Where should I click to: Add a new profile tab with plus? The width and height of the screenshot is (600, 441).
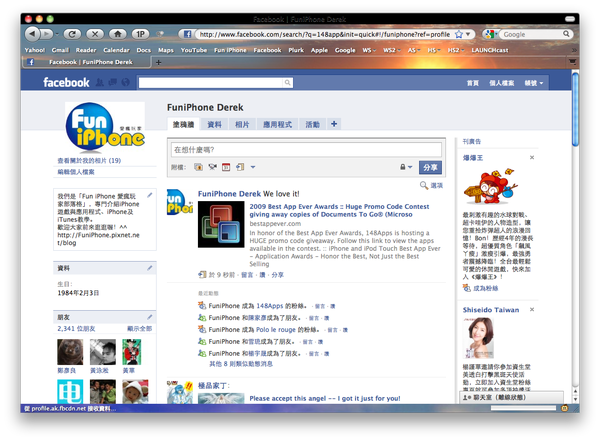click(334, 124)
